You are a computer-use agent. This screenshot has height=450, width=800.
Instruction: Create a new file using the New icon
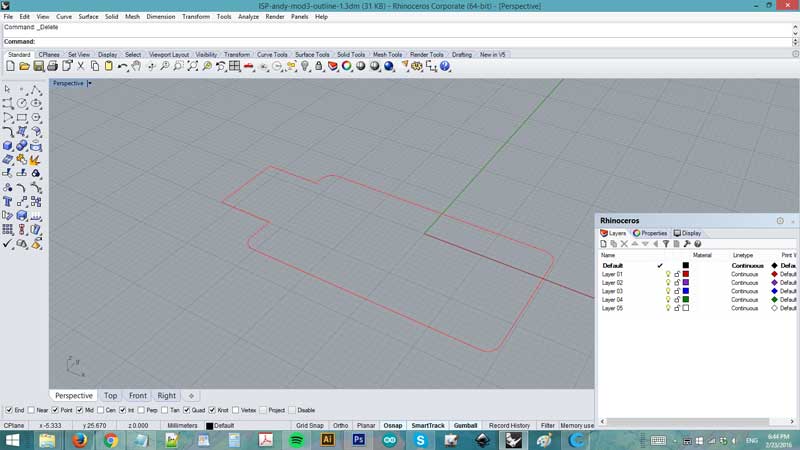10,66
